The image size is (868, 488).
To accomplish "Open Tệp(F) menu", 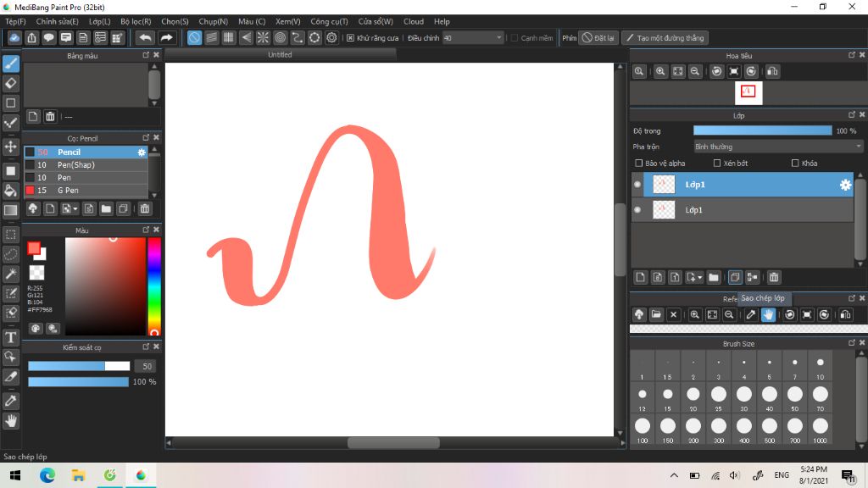I will point(15,21).
